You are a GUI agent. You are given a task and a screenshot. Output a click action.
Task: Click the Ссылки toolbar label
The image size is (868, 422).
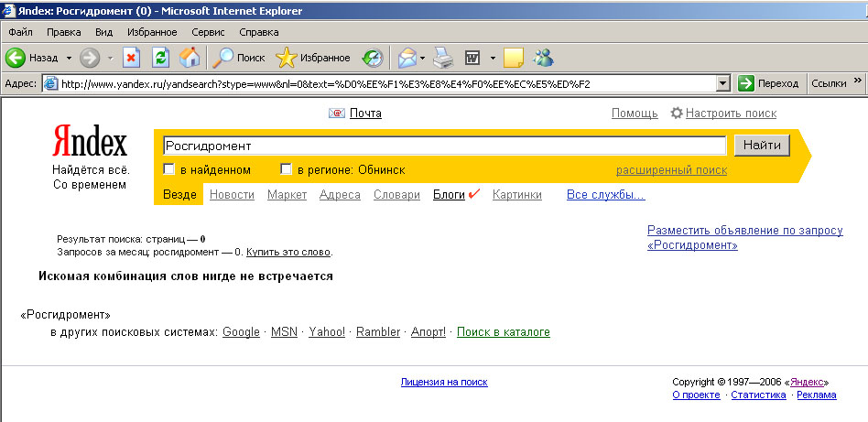pos(829,83)
